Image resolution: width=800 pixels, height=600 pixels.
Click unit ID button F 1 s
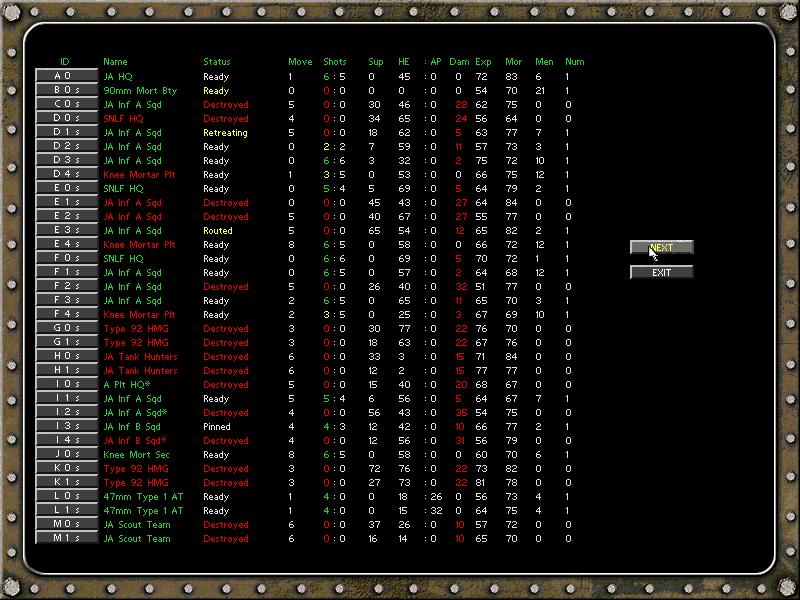pos(67,272)
